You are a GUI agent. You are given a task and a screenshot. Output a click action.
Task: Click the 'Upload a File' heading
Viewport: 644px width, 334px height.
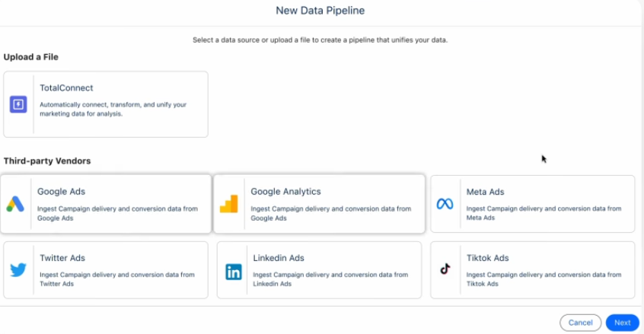pyautogui.click(x=30, y=57)
